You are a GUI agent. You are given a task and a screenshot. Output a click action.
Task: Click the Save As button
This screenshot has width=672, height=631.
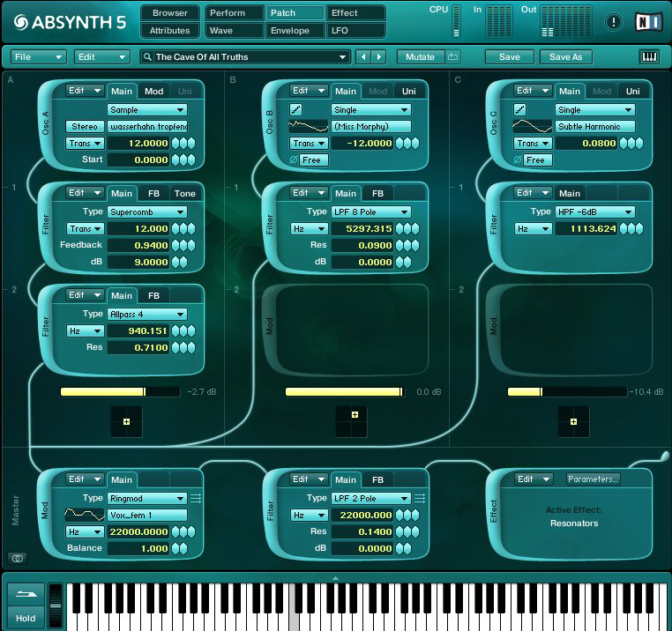coord(565,57)
